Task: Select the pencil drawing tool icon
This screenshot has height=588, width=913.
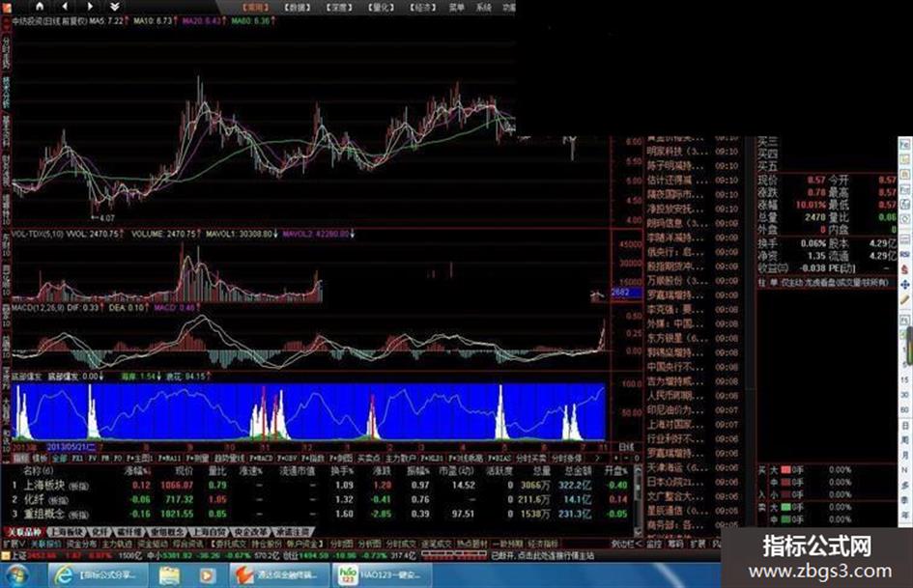Action: tap(905, 300)
